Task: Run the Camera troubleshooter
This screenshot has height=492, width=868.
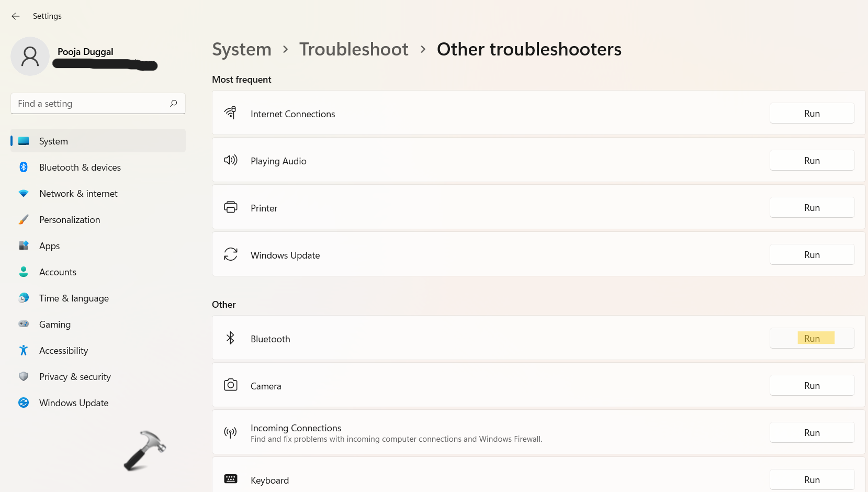Action: pyautogui.click(x=811, y=386)
